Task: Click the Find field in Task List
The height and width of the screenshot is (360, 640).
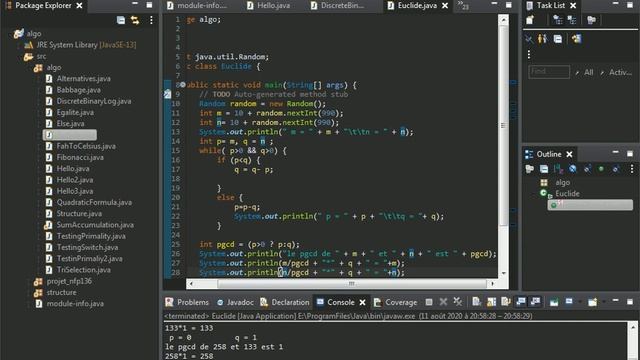Action: (x=549, y=72)
